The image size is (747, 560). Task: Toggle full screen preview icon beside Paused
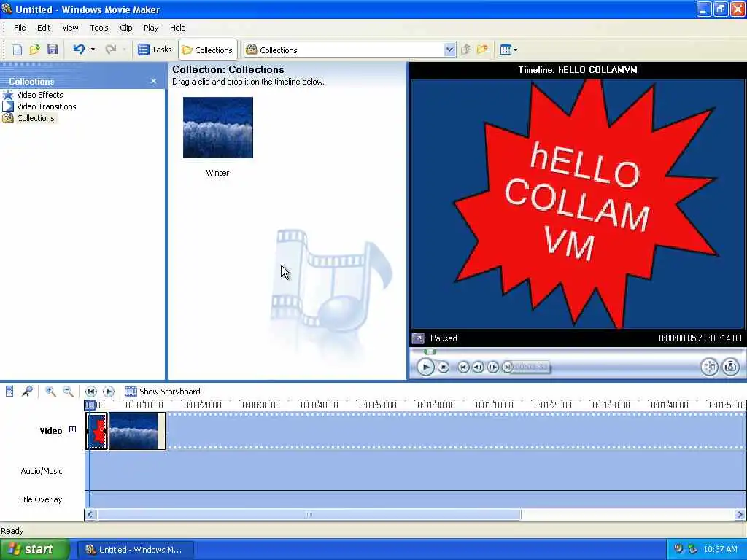pos(418,338)
